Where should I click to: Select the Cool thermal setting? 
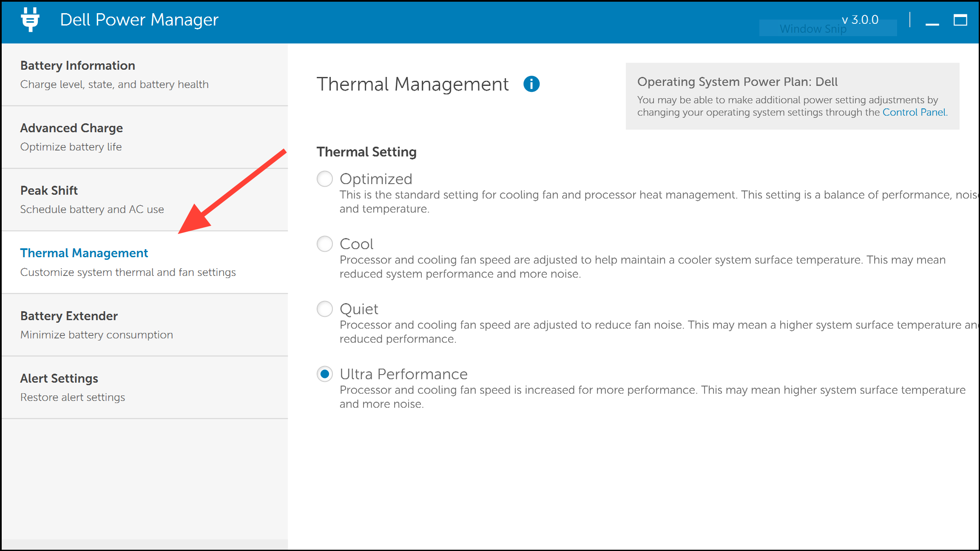tap(324, 244)
